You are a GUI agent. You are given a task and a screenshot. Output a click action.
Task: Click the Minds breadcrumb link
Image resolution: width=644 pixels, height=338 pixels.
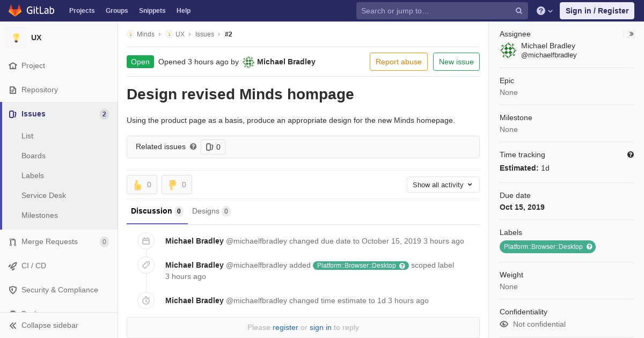145,34
